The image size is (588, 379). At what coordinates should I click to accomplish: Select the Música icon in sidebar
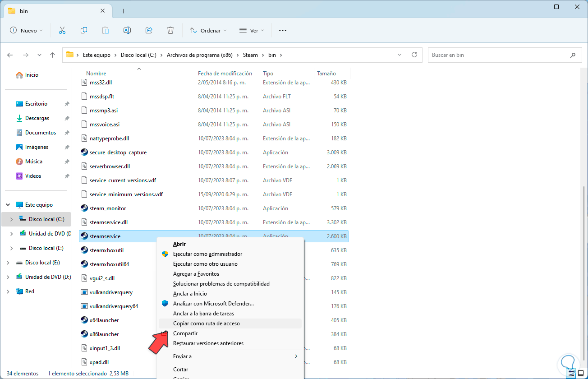tap(19, 162)
